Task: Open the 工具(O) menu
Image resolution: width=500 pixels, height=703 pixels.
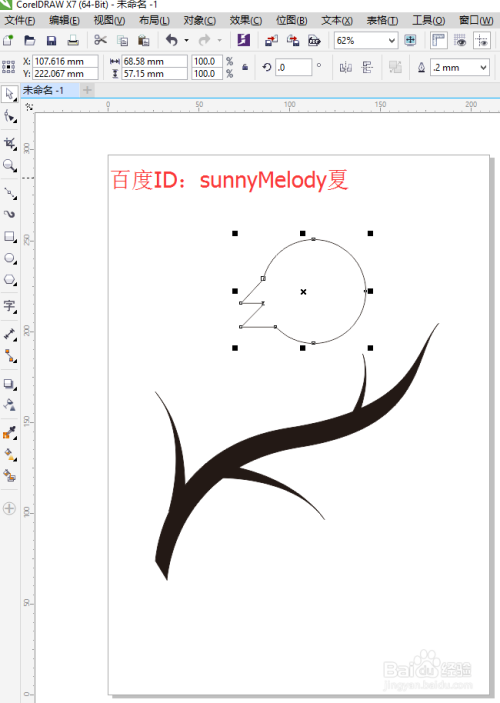Action: point(429,21)
